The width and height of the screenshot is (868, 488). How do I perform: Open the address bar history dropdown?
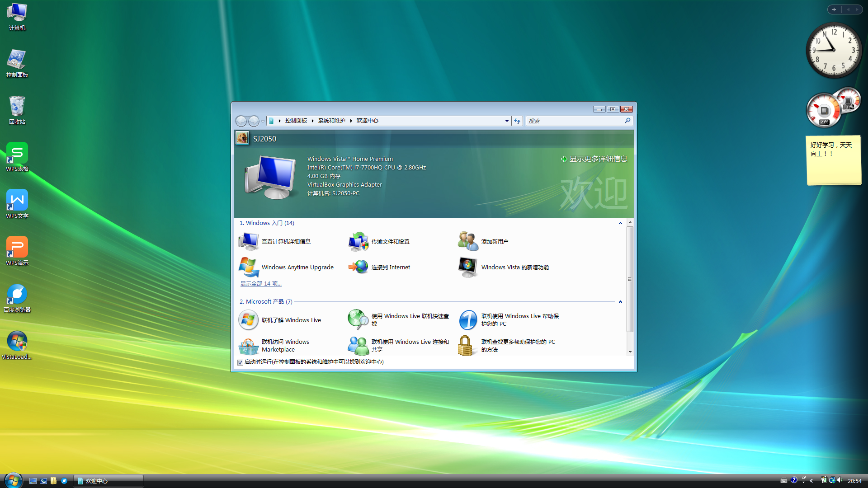(x=507, y=121)
